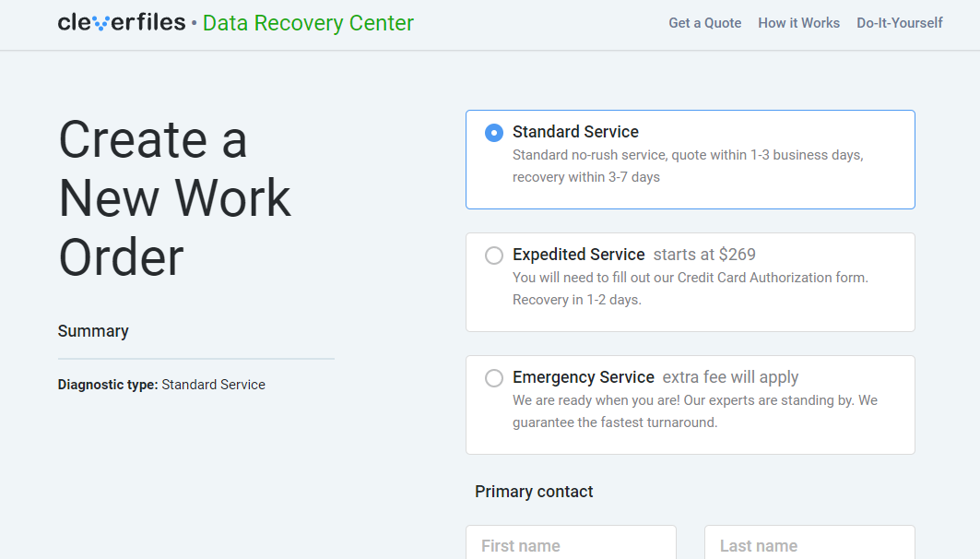Click the Emergency Service option title
This screenshot has height=559, width=980.
583,377
